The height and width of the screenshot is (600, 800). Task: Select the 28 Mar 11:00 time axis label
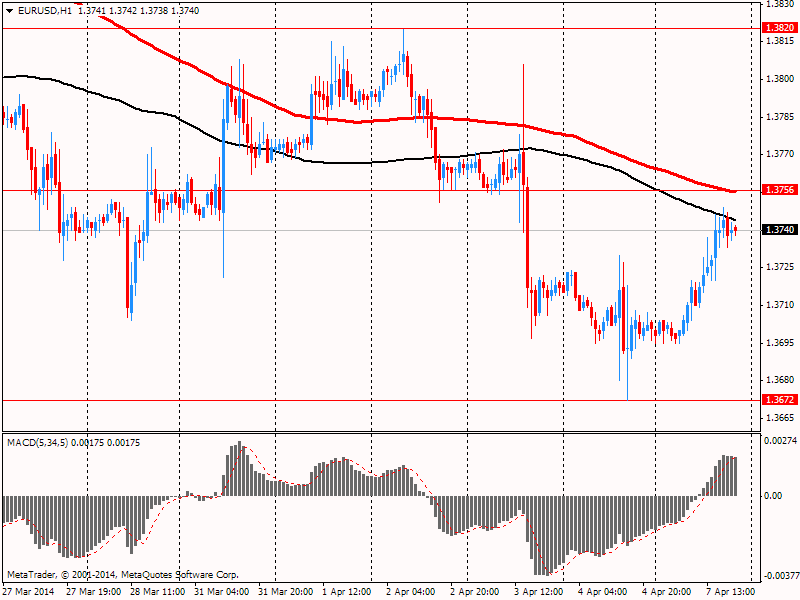[157, 592]
